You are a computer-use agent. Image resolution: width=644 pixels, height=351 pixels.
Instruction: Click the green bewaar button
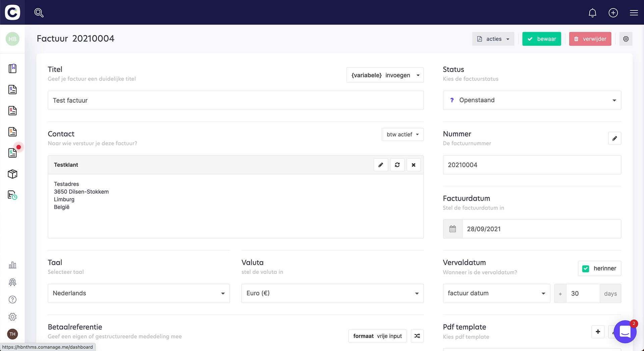click(x=541, y=39)
